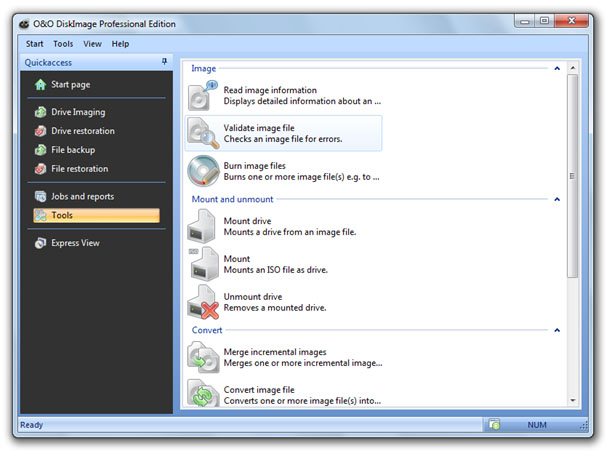Image resolution: width=612 pixels, height=456 pixels.
Task: Open the View menu
Action: pos(92,44)
